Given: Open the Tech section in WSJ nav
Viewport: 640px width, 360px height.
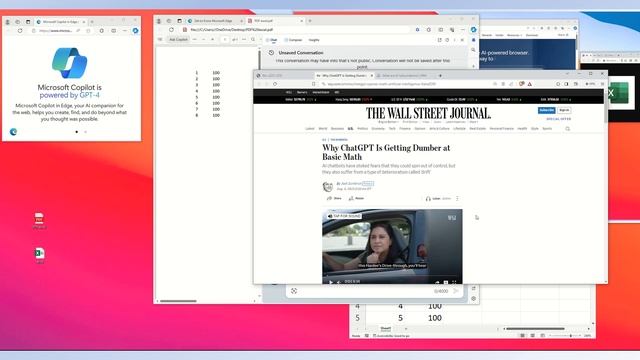Looking at the screenshot, I should coord(392,129).
